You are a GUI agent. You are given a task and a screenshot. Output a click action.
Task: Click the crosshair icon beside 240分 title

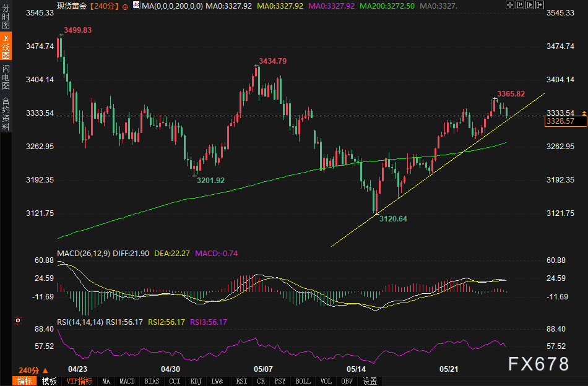(126, 6)
